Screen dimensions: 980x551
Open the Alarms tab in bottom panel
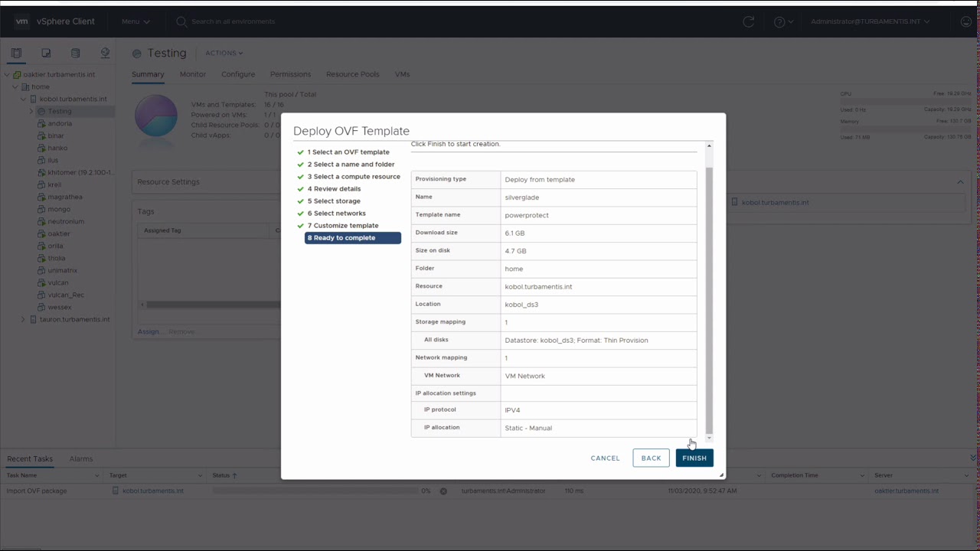click(x=81, y=458)
